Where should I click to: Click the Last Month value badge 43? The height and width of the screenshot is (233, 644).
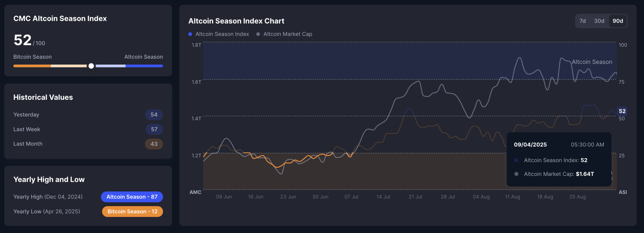click(x=154, y=144)
